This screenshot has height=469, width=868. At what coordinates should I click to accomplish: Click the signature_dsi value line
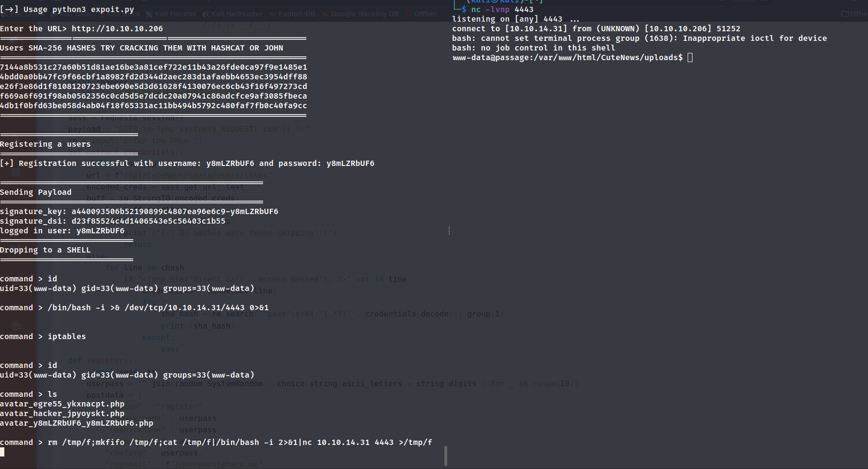(113, 221)
